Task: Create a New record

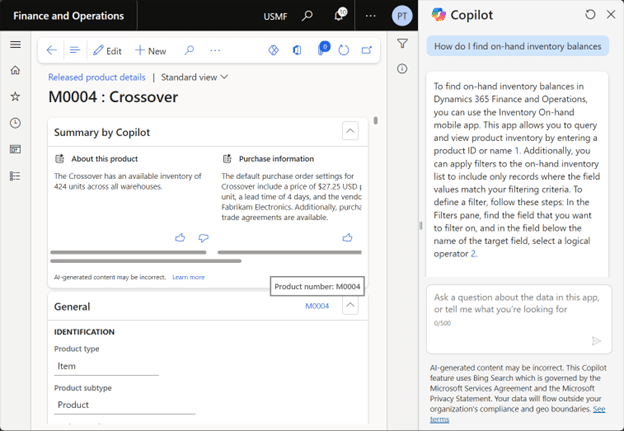Action: pyautogui.click(x=150, y=51)
